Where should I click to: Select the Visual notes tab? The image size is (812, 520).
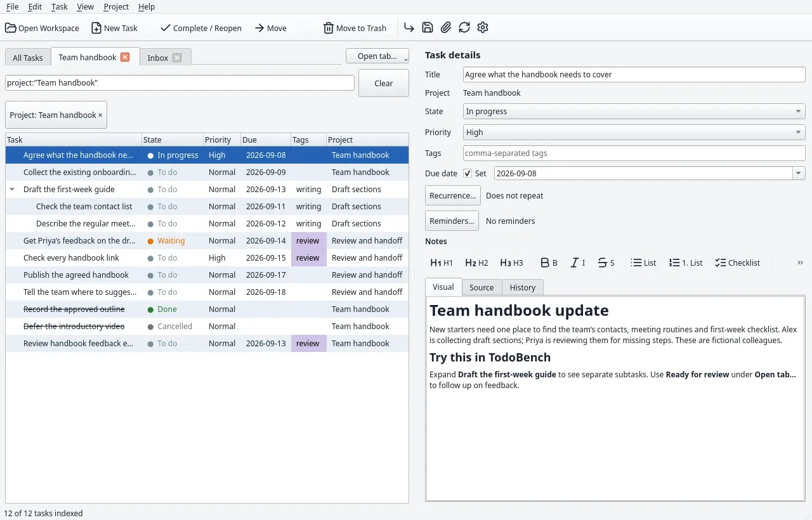point(443,287)
